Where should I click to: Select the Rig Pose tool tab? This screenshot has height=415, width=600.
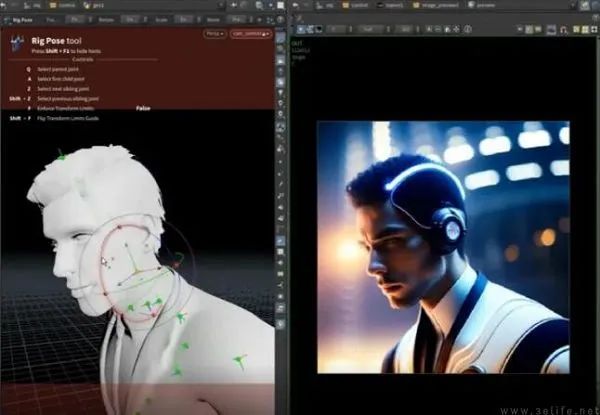pos(23,18)
